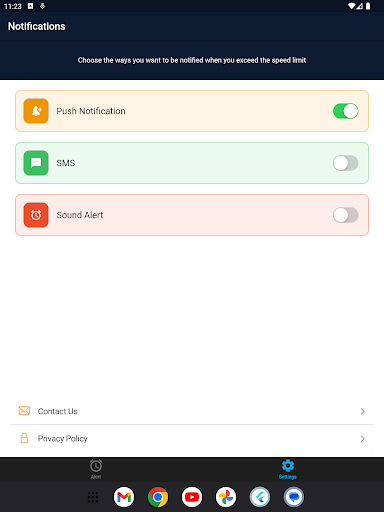The image size is (384, 512).
Task: Launch Chrome from the dock
Action: pos(158,497)
